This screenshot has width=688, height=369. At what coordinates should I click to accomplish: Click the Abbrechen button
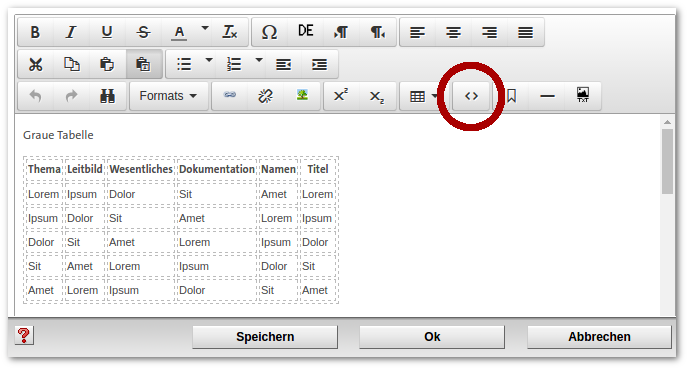pos(599,337)
